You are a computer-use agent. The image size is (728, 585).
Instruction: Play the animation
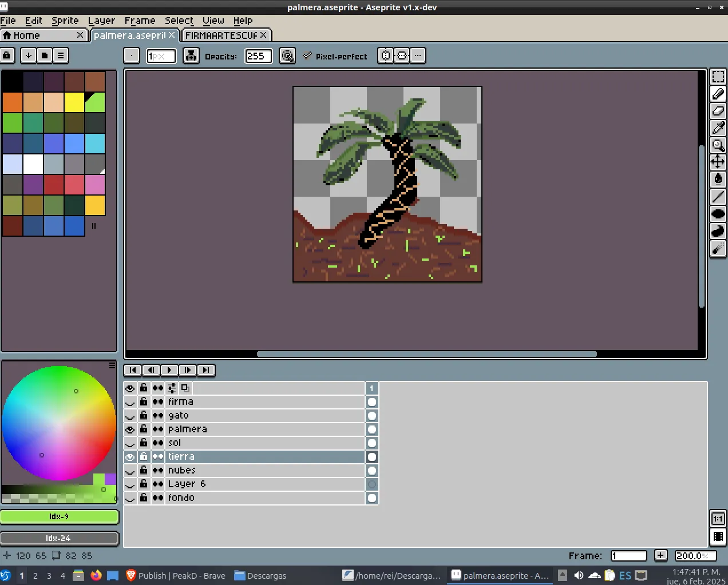pyautogui.click(x=169, y=370)
